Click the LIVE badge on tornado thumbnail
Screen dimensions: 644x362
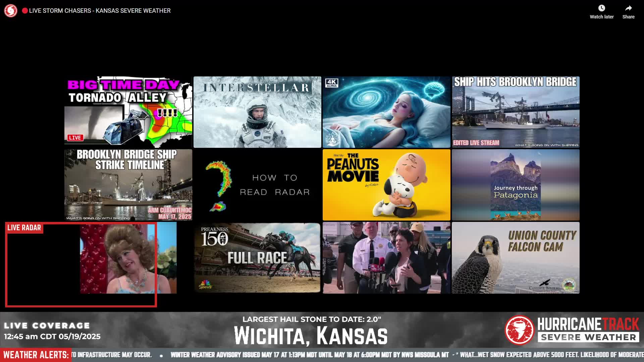tap(75, 138)
